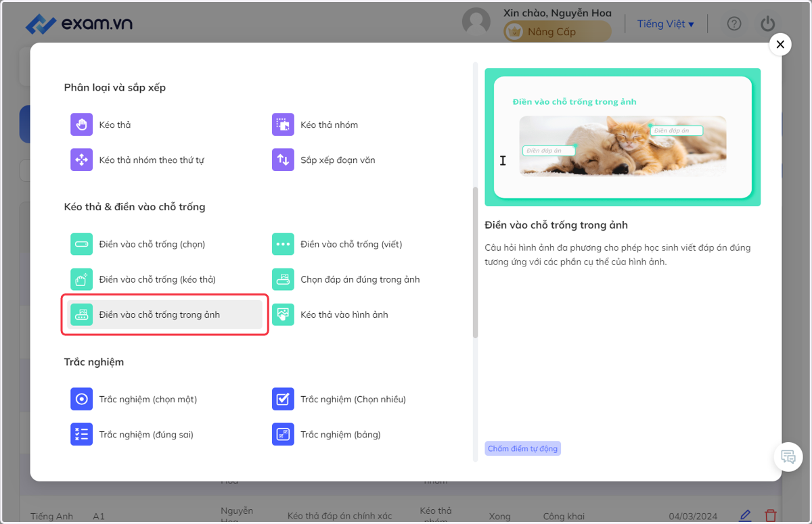
Task: Click Điền vào chỗ trống trong ảnh heading in preview
Action: coord(556,225)
